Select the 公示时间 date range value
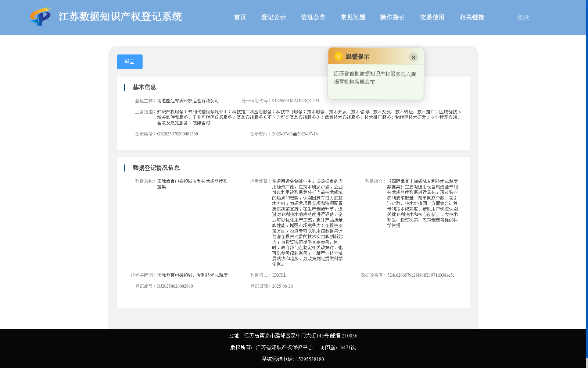Image resolution: width=588 pixels, height=368 pixels. click(x=295, y=134)
